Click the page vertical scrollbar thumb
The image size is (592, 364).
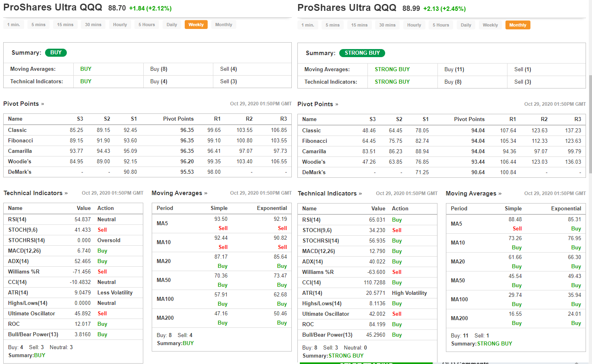[x=590, y=124]
